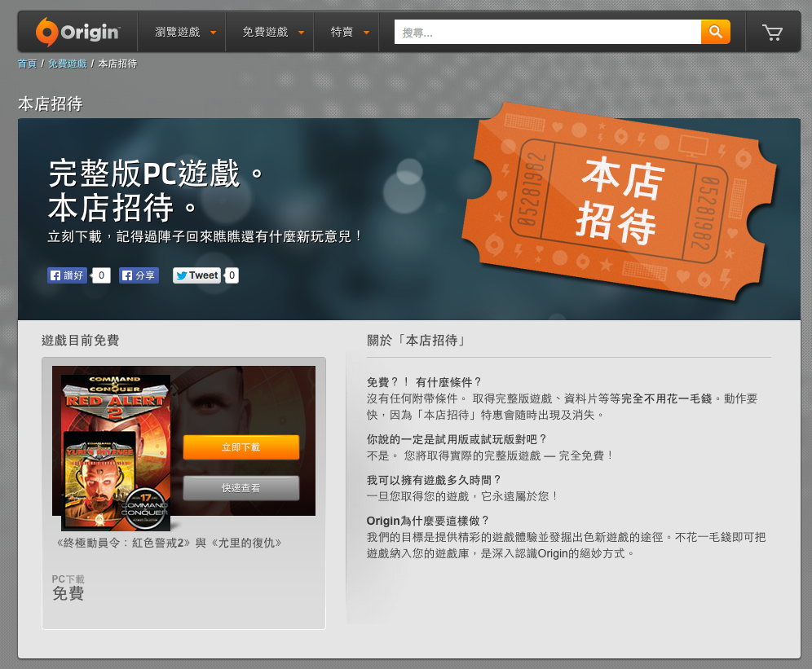Expand the 特賣 dropdown menu
The height and width of the screenshot is (669, 812).
[x=350, y=32]
